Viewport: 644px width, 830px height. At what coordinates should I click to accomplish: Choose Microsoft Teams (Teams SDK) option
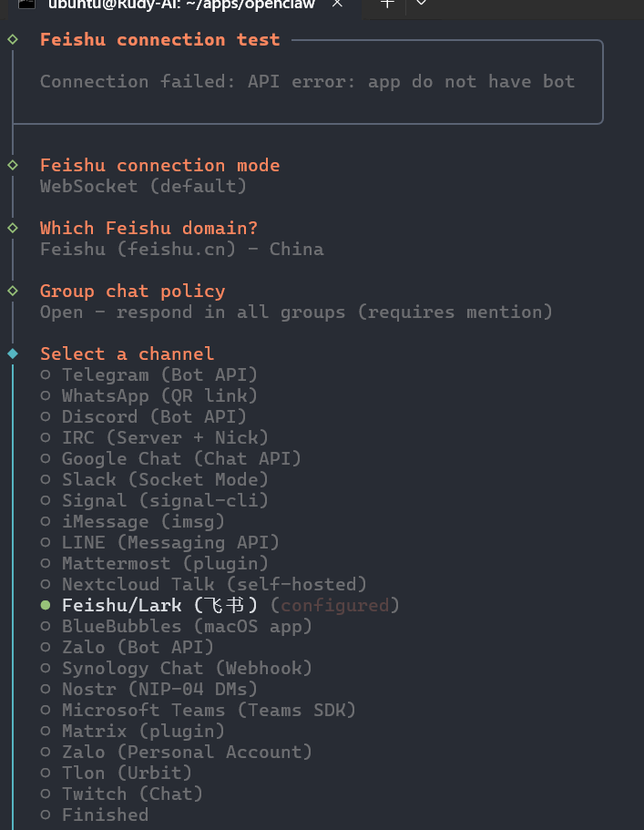click(x=208, y=709)
